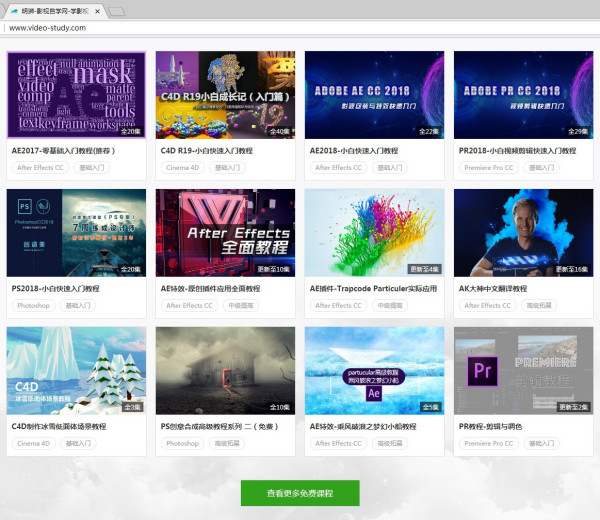This screenshot has width=600, height=520.
Task: Focus the address bar showing www.video-study.com
Action: (300, 28)
